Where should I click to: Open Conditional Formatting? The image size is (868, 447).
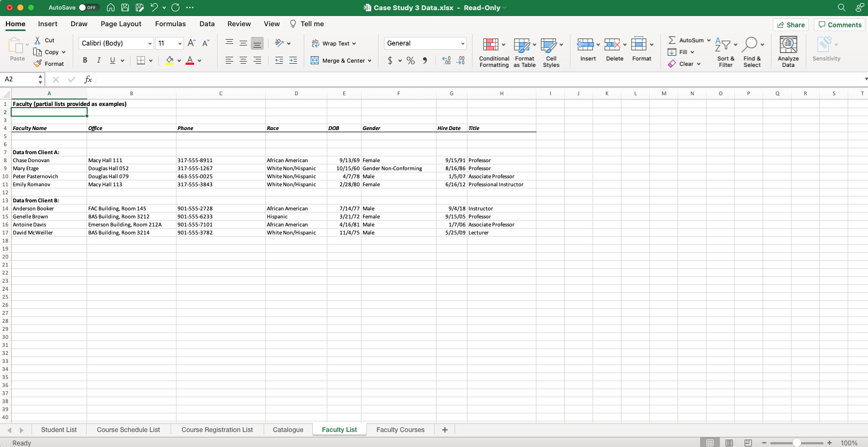click(x=494, y=52)
